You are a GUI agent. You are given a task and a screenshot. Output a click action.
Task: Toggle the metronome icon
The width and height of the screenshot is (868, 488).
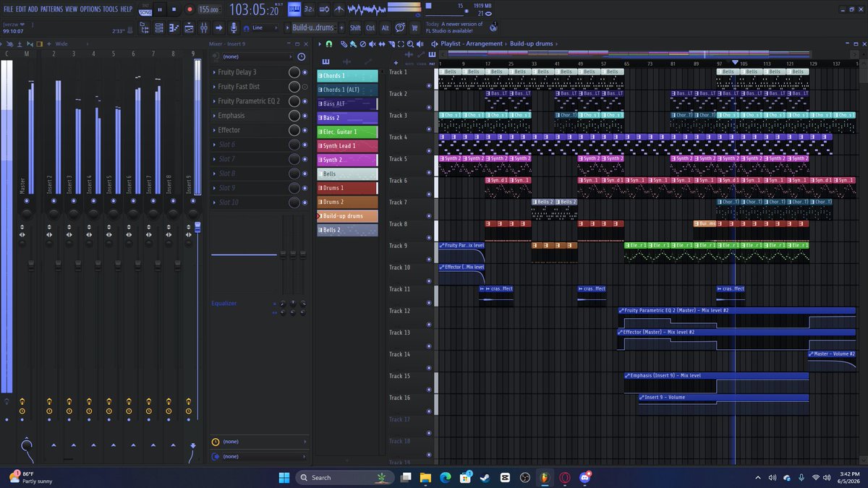[339, 9]
